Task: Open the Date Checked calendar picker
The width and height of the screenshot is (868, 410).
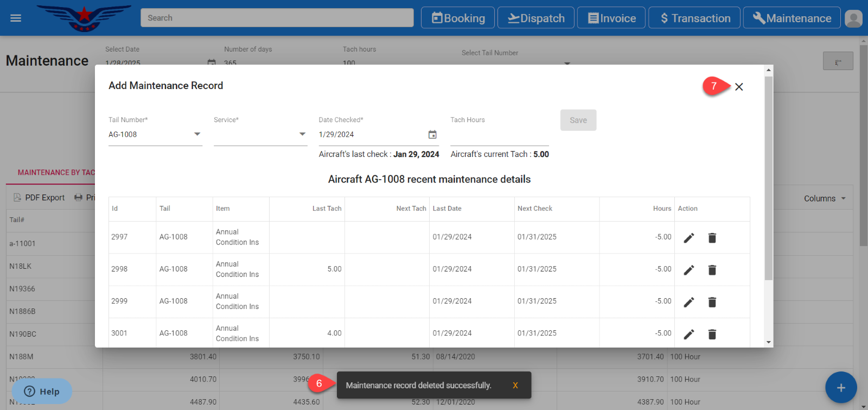Action: 432,135
